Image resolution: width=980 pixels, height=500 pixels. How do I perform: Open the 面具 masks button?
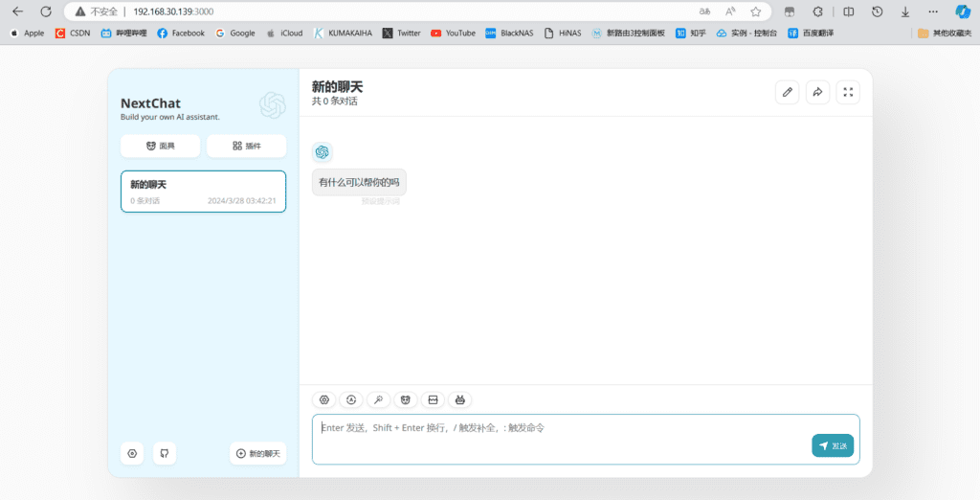pos(161,146)
